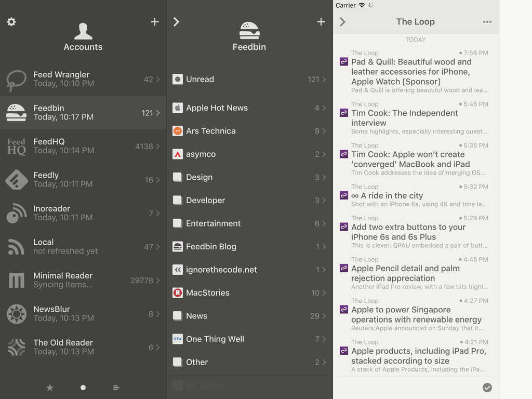The image size is (532, 399).
Task: Expand MacStories row chevron
Action: (x=324, y=293)
